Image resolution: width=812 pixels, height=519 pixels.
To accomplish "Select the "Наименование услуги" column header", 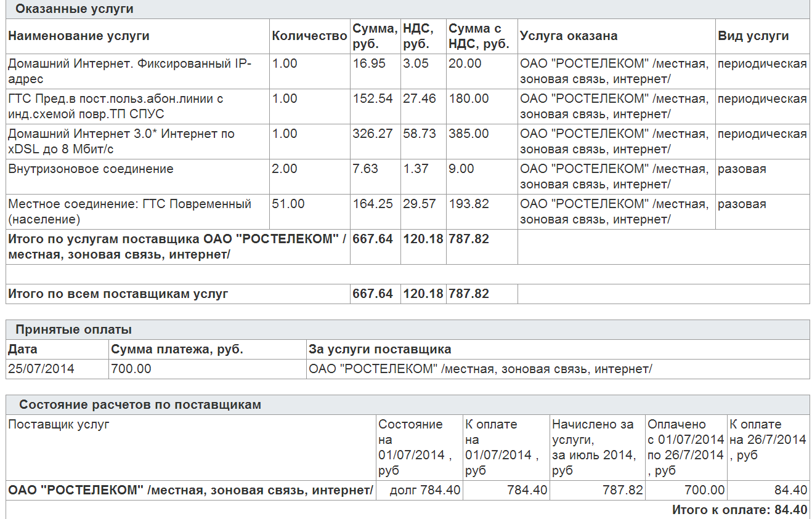I will tap(78, 36).
